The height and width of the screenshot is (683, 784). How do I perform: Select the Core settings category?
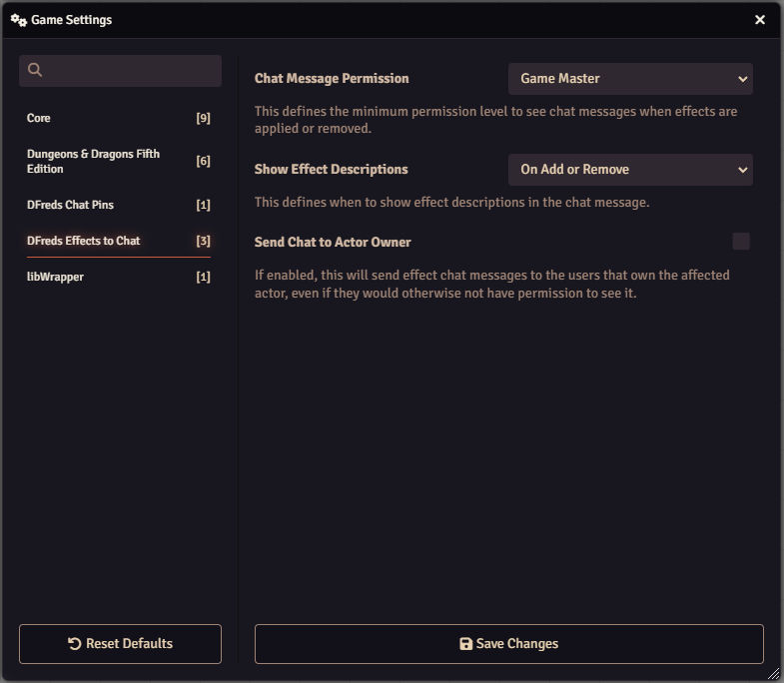coord(39,118)
